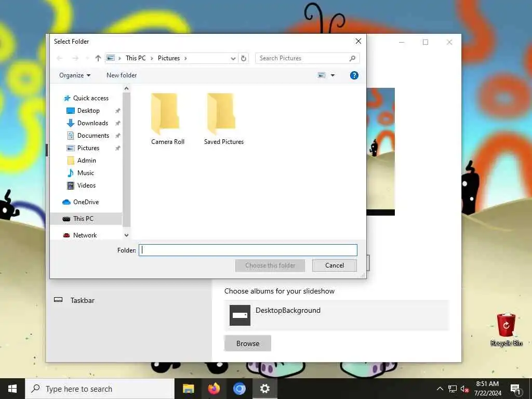
Task: Click the Cancel button
Action: point(335,265)
